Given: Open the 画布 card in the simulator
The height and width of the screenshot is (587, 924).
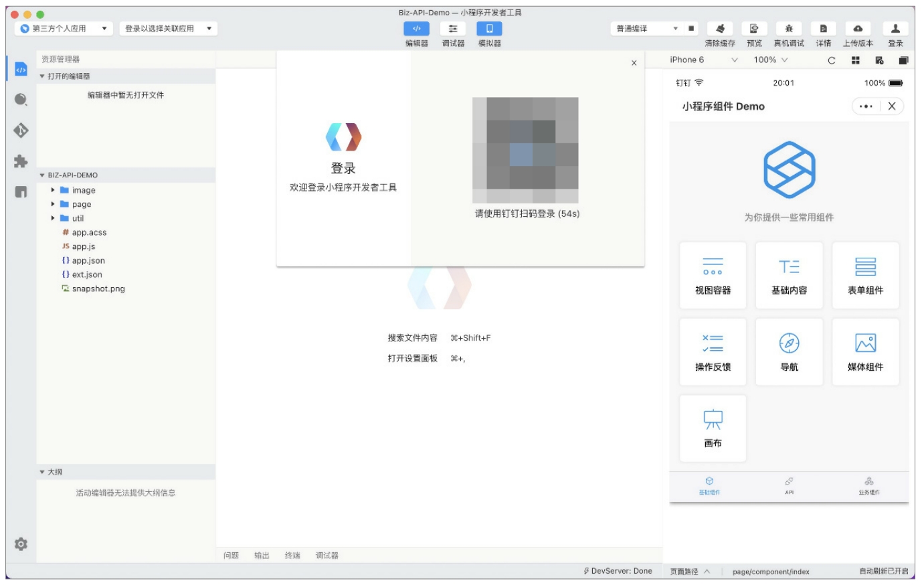Looking at the screenshot, I should 713,428.
